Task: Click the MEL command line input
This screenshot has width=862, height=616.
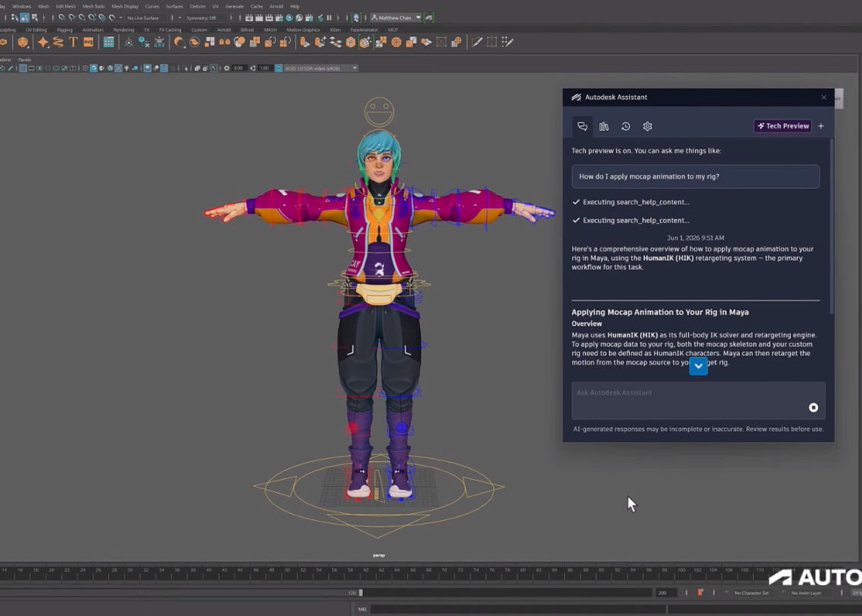Action: [x=518, y=609]
